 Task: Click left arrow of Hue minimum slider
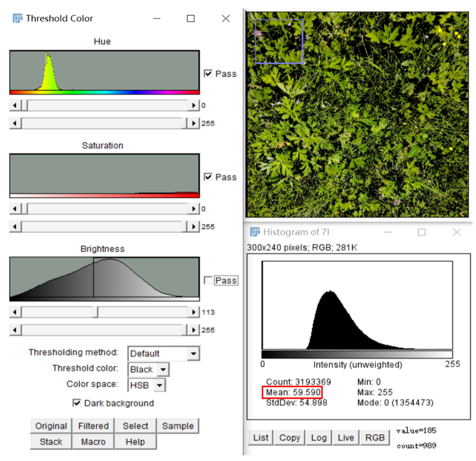(x=15, y=105)
